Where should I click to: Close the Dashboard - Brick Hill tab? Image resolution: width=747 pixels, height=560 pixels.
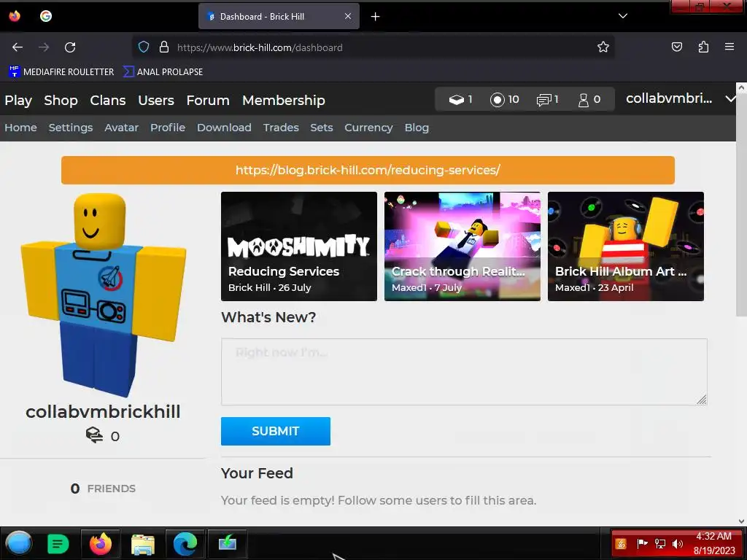pyautogui.click(x=348, y=16)
